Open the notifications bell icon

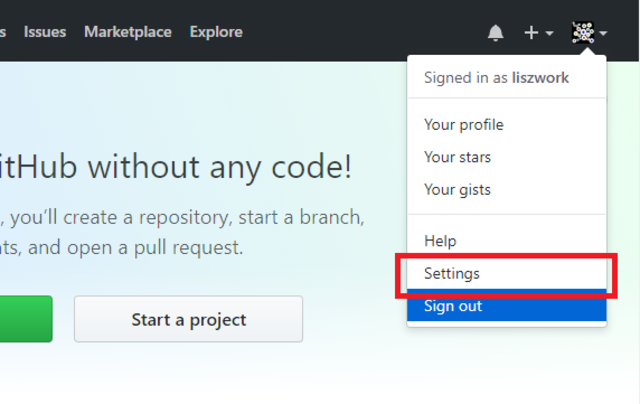(496, 33)
